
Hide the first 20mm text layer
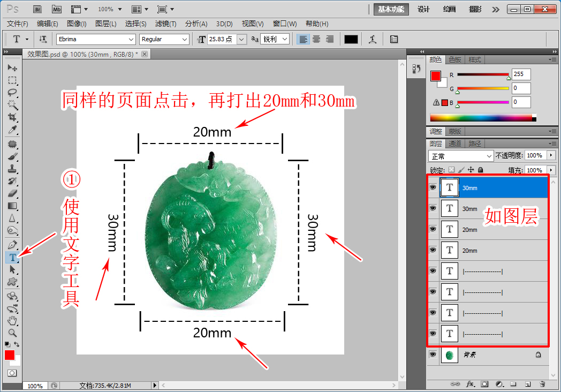coord(433,229)
